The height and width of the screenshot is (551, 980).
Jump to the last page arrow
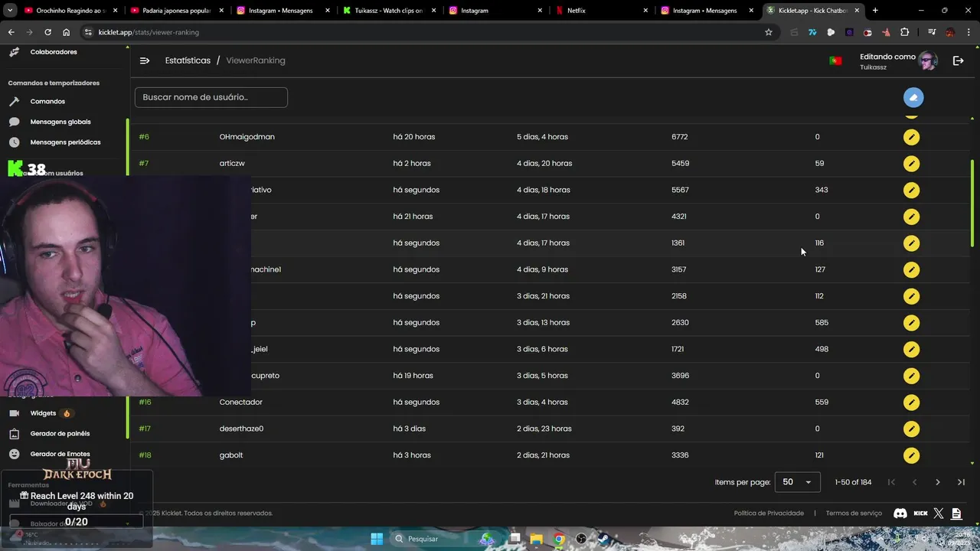coord(961,482)
